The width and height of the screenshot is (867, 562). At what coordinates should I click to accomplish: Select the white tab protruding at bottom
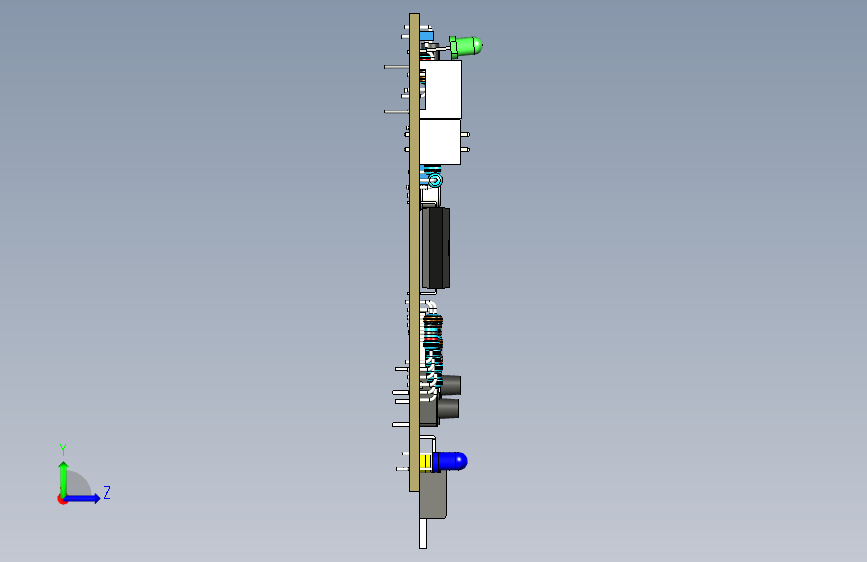point(423,534)
